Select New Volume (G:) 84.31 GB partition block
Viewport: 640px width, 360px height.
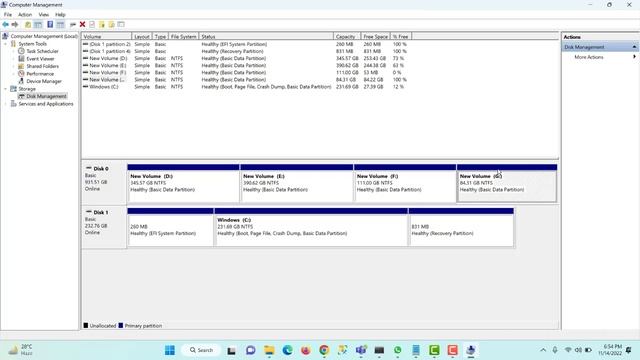[x=507, y=183]
